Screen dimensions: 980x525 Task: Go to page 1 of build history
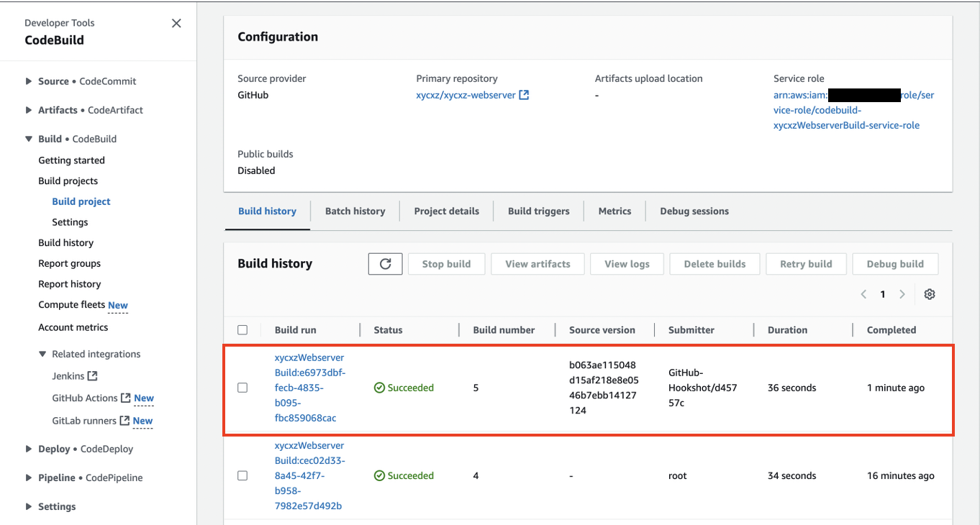coord(883,294)
